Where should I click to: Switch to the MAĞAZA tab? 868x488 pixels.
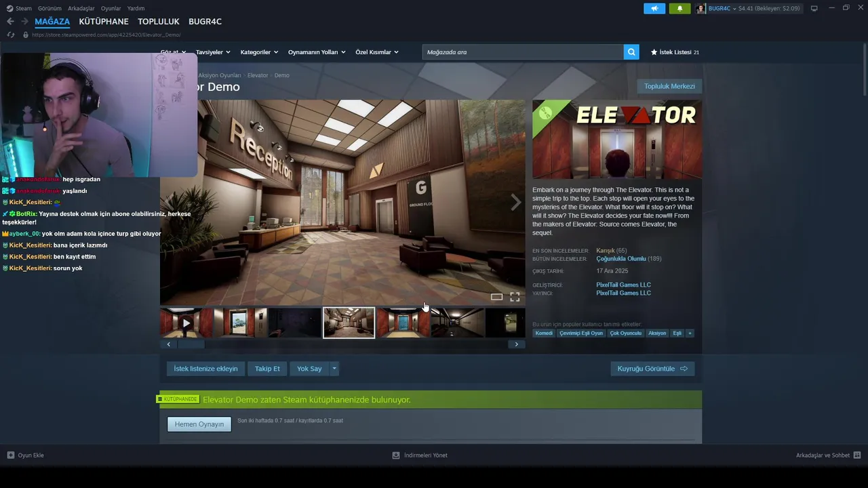pyautogui.click(x=52, y=22)
